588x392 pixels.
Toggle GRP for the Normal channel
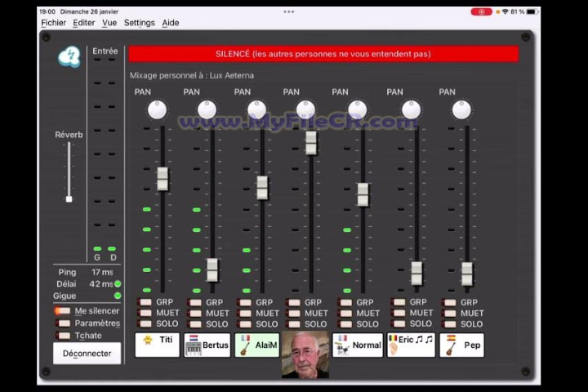[x=345, y=302]
